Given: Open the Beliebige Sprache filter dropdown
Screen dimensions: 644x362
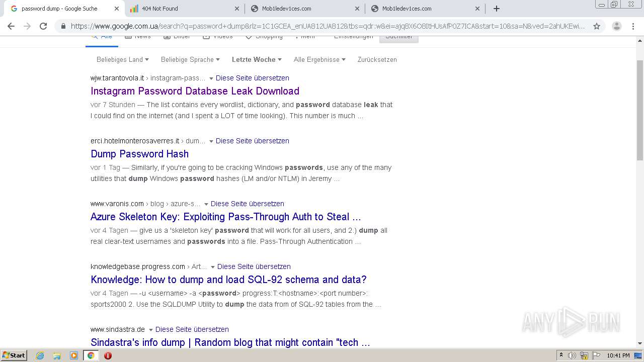Looking at the screenshot, I should 190,59.
